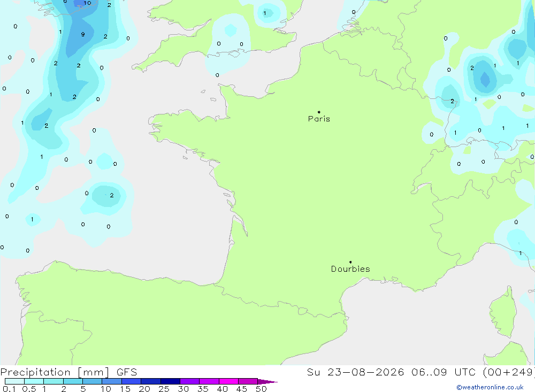The width and height of the screenshot is (535, 392).
Task: Pick the 20–25 mm dark blue legend swatch
Action: [x=151, y=381]
